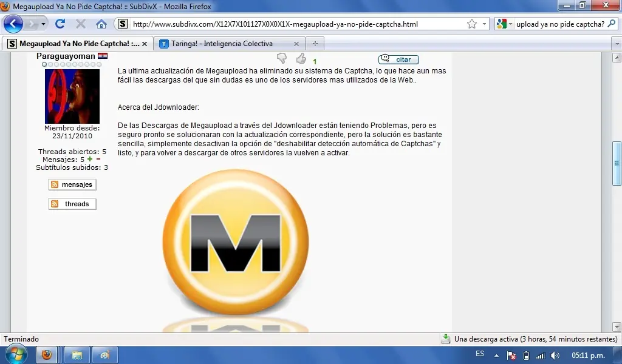Screen dimensions: 622x364
Task: Click the third taskbar application icon
Action: pos(104,355)
